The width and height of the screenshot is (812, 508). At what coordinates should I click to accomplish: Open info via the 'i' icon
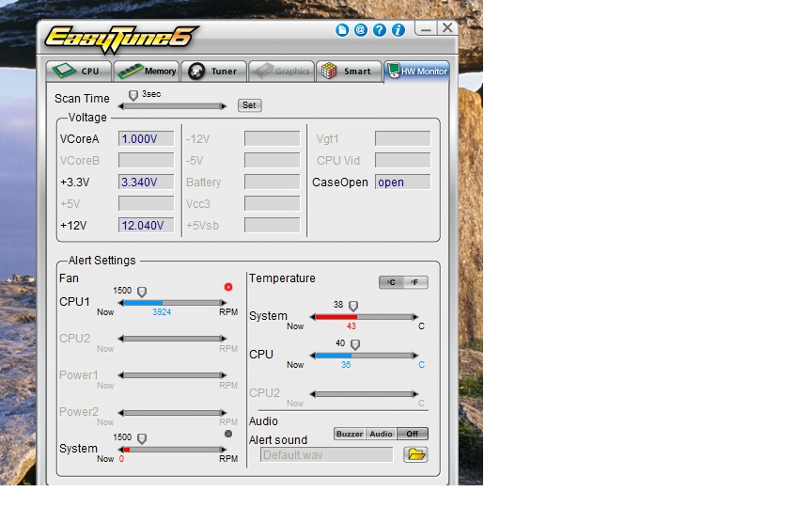(398, 30)
